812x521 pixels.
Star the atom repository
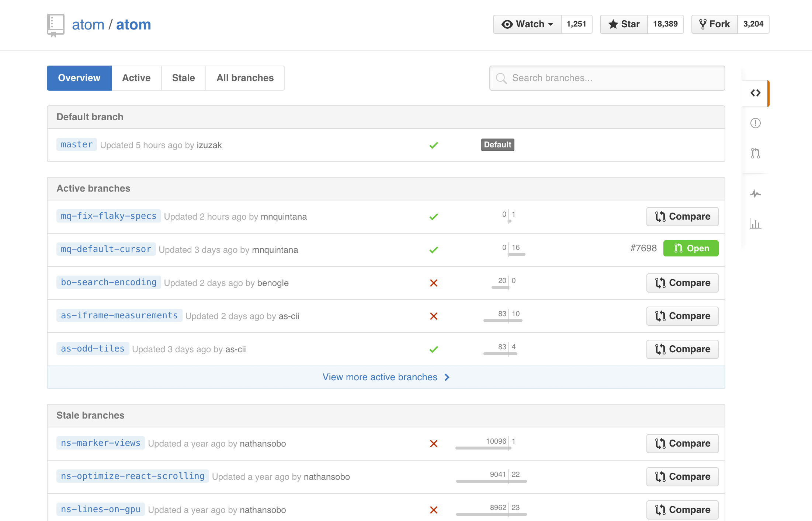coord(624,24)
